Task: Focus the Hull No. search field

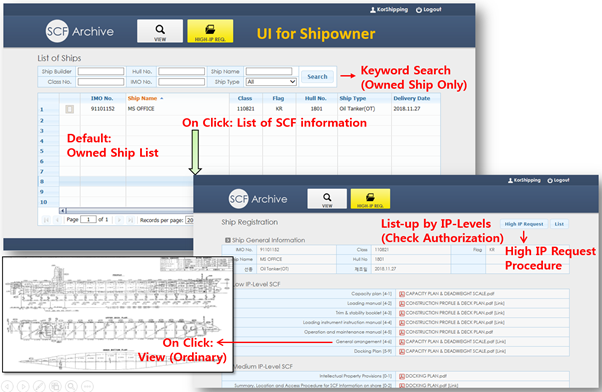Action: click(x=182, y=71)
